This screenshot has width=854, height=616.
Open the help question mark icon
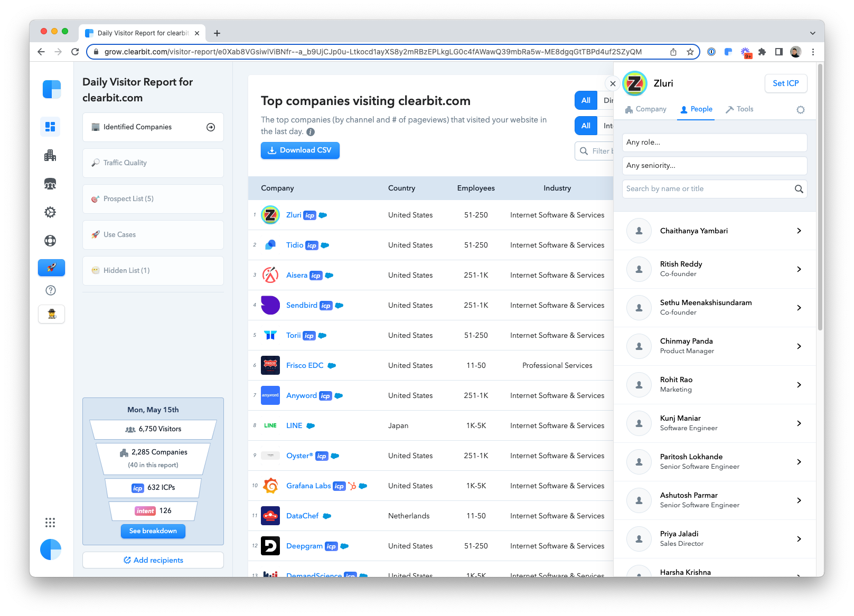pos(51,290)
